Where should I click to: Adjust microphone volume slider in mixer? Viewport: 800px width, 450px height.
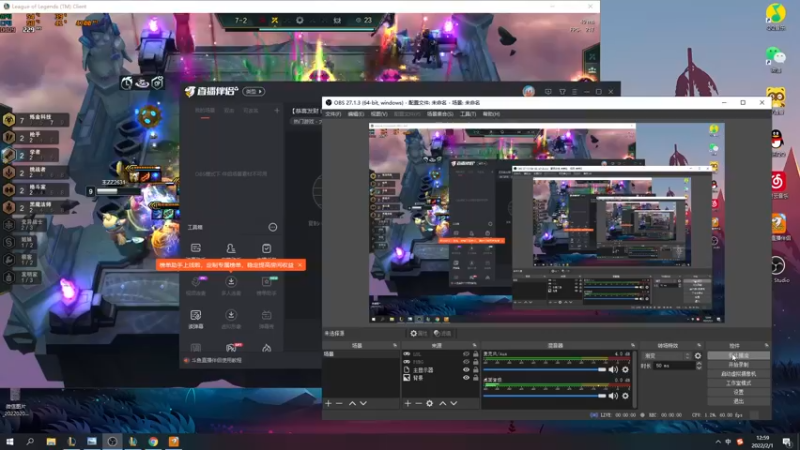pyautogui.click(x=544, y=369)
